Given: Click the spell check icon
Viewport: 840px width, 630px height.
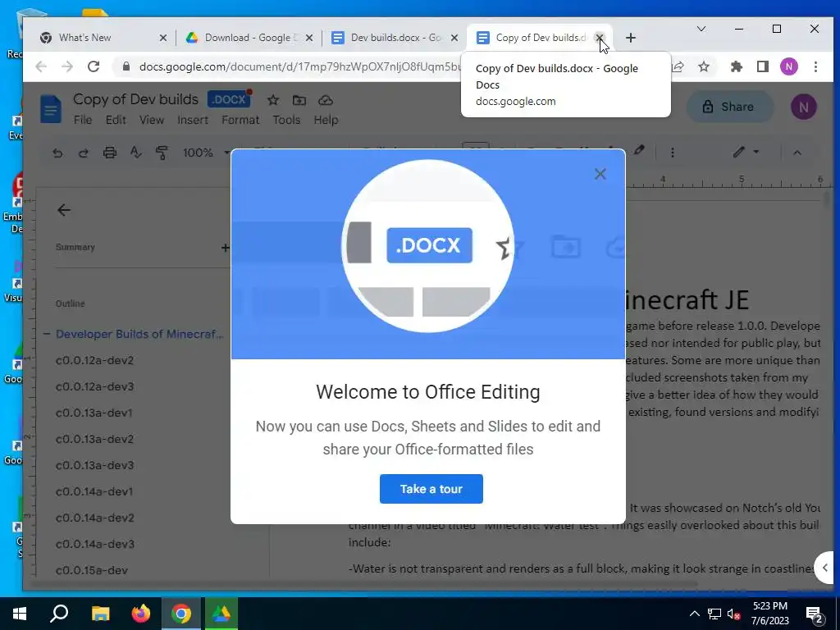Looking at the screenshot, I should (136, 153).
